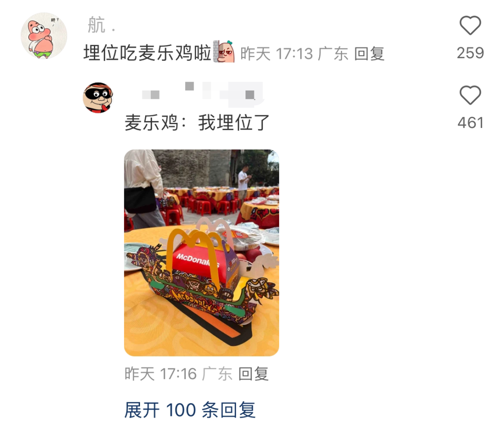The height and width of the screenshot is (436, 504).
Task: Tap the heart icon above 461
Action: coord(470,95)
